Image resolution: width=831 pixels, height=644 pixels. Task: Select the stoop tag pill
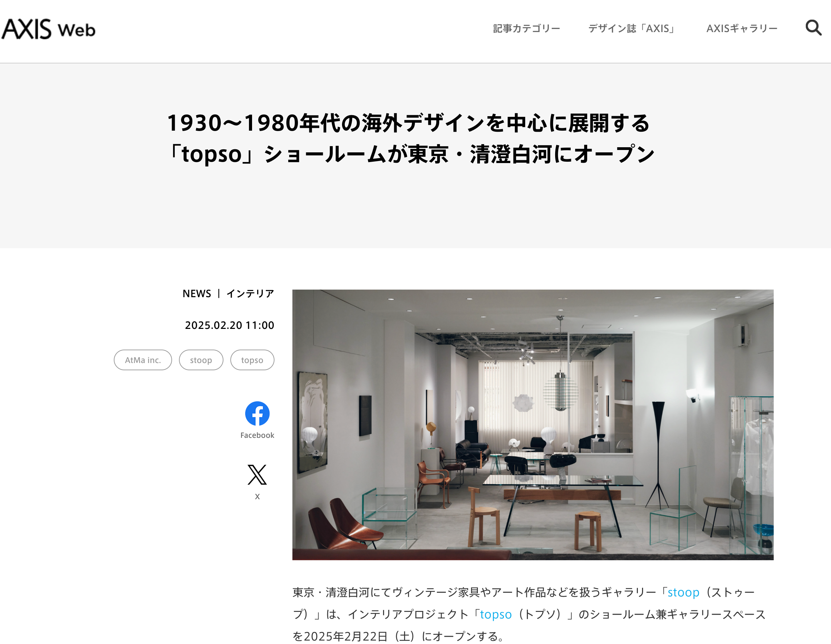(201, 360)
